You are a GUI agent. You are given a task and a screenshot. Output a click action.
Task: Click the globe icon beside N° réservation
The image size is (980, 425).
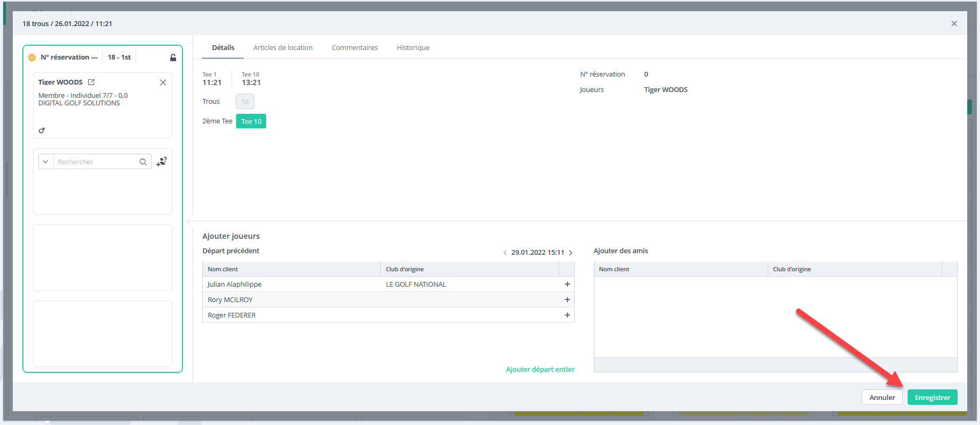click(32, 57)
